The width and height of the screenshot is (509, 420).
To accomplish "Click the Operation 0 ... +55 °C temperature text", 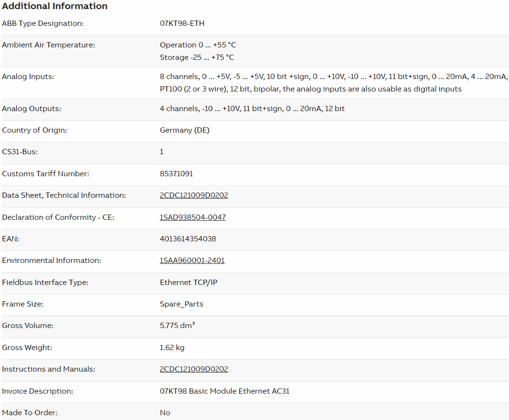I will [x=197, y=45].
